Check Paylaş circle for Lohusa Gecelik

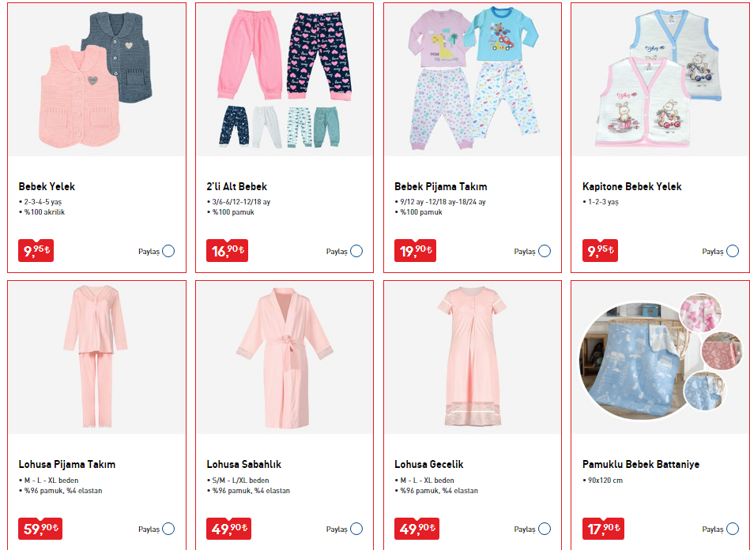point(544,529)
